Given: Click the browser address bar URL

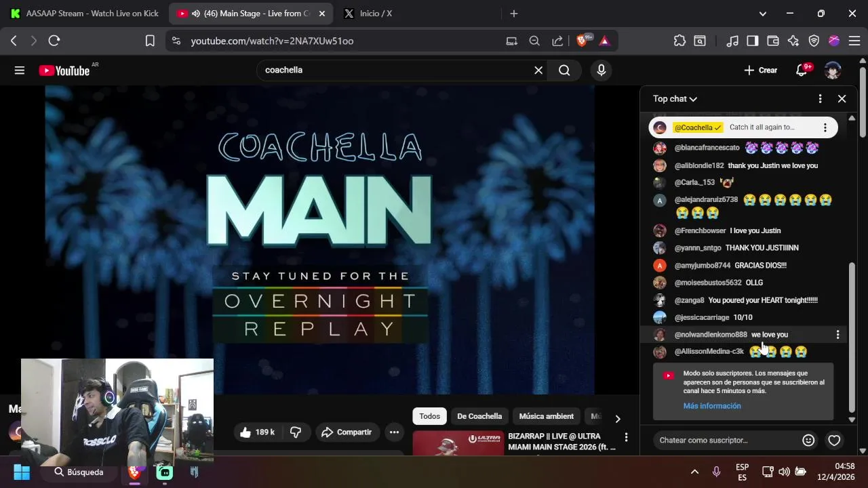Looking at the screenshot, I should point(272,41).
